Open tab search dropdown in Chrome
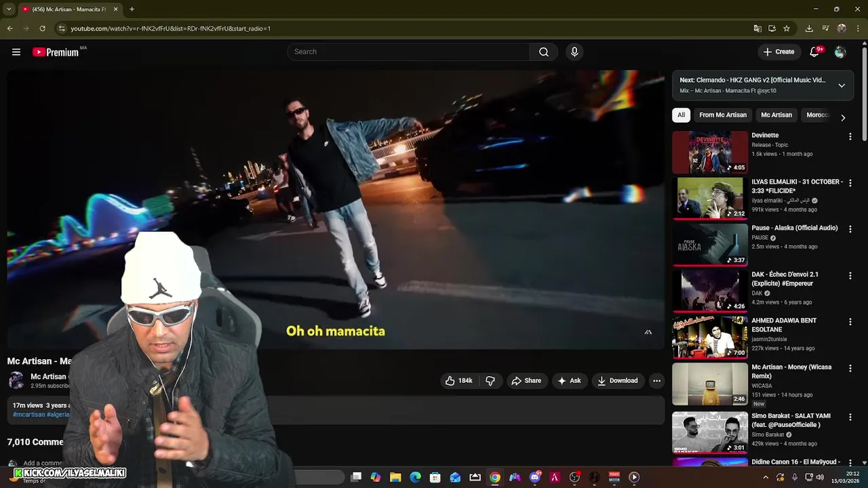 point(9,9)
